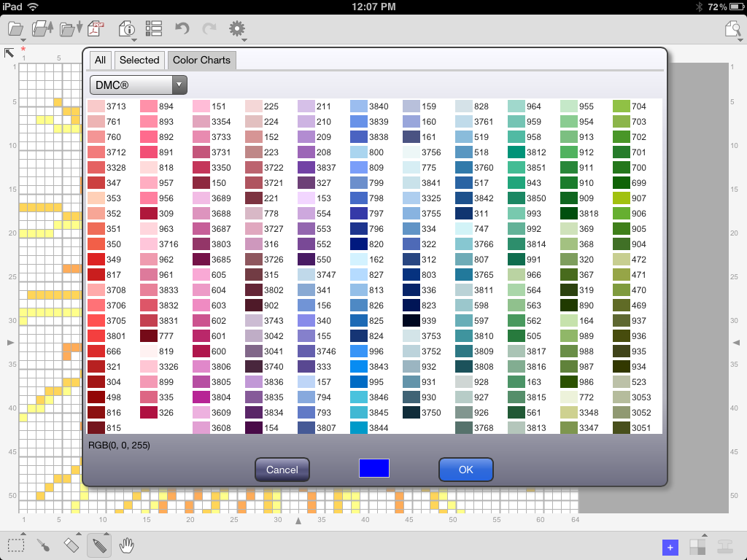The height and width of the screenshot is (560, 747).
Task: Export the pattern as PDF
Action: tap(95, 28)
